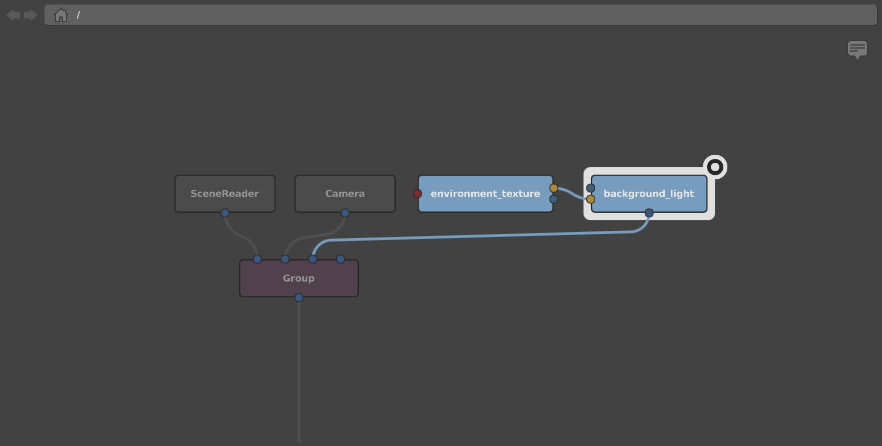Click upper blue input plug on background_light
This screenshot has width=882, height=446.
point(591,188)
